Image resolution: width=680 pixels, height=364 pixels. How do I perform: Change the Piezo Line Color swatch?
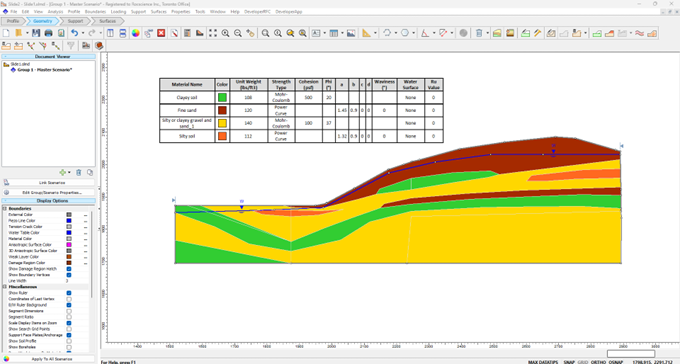[69, 221]
